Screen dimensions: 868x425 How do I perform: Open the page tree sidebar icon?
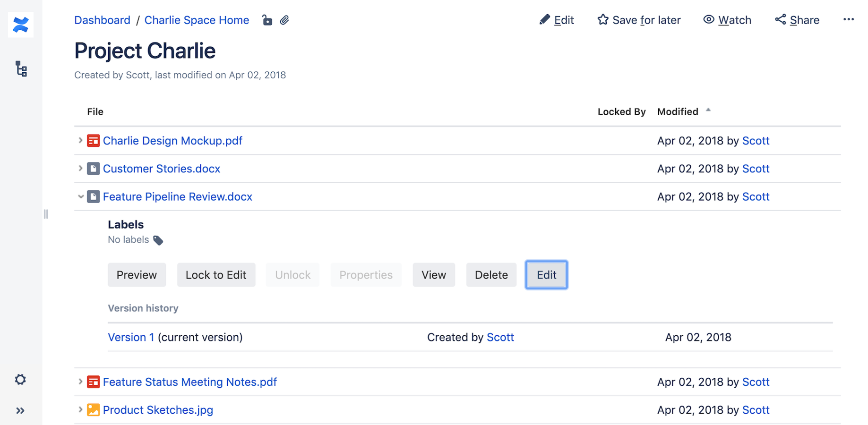tap(21, 69)
